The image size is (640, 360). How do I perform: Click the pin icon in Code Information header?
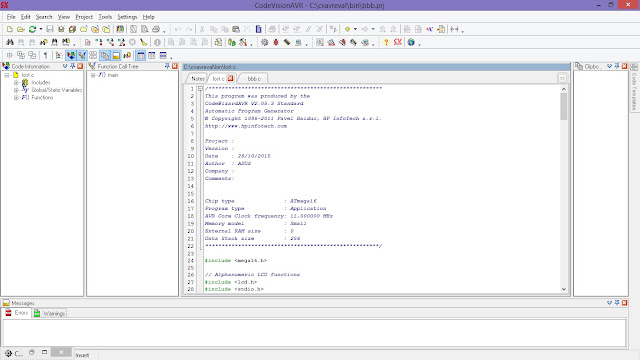coord(72,66)
